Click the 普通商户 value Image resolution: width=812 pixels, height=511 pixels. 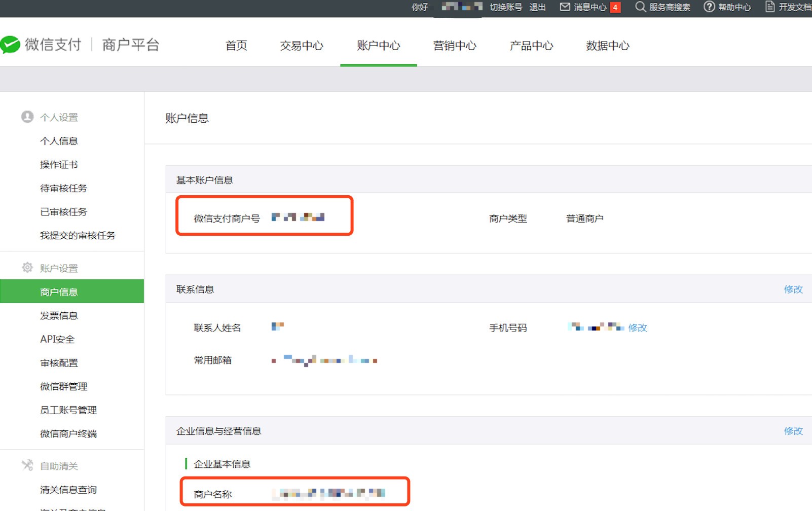pos(584,218)
